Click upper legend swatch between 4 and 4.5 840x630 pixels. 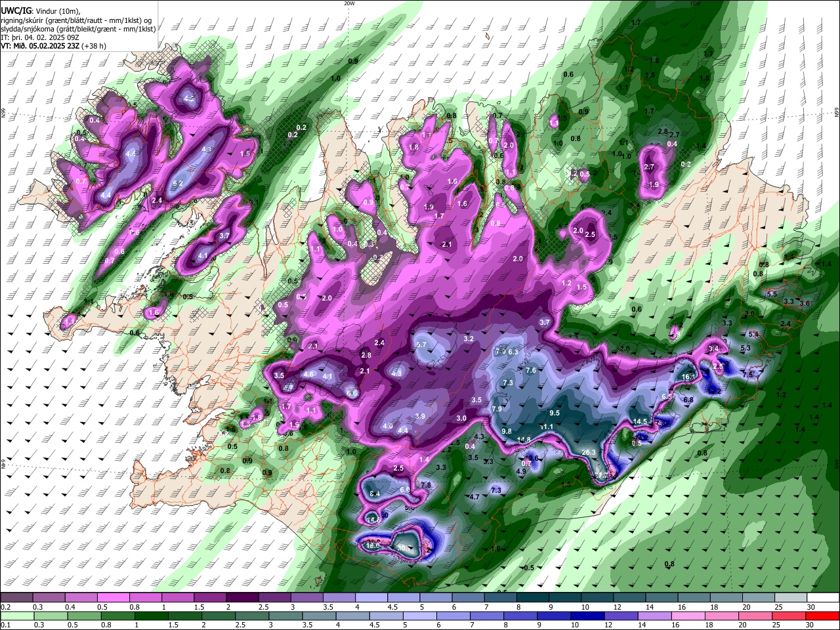pyautogui.click(x=371, y=597)
